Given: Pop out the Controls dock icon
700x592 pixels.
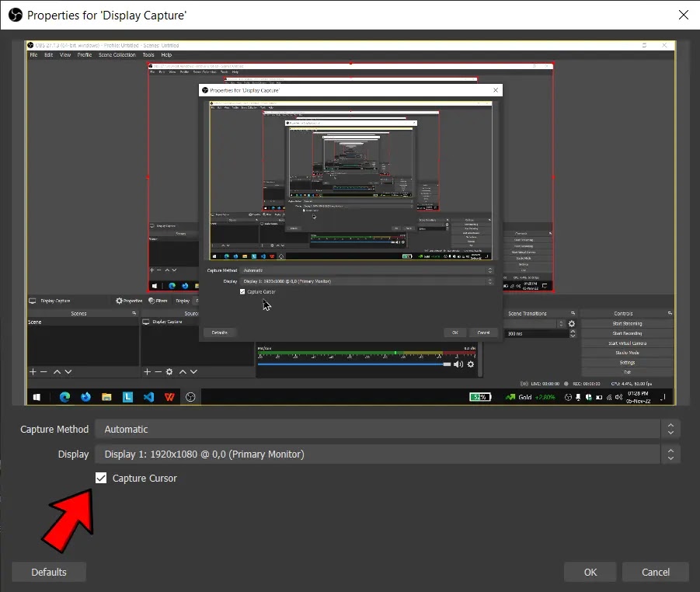Looking at the screenshot, I should [x=670, y=313].
